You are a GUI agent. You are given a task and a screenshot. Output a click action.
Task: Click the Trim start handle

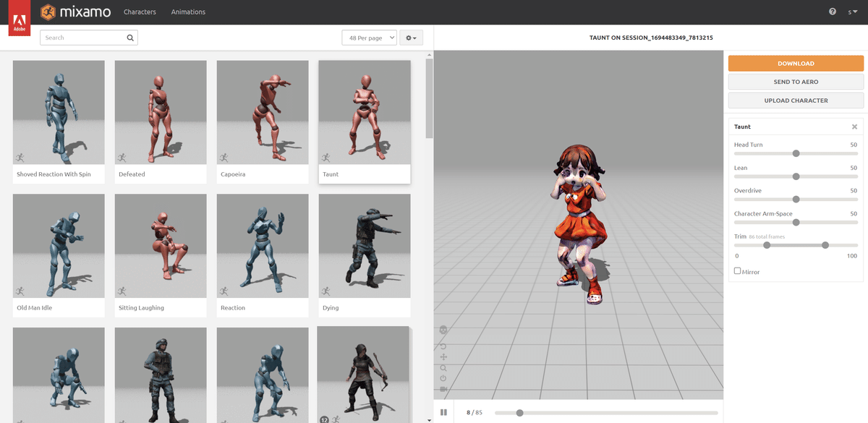click(x=767, y=245)
